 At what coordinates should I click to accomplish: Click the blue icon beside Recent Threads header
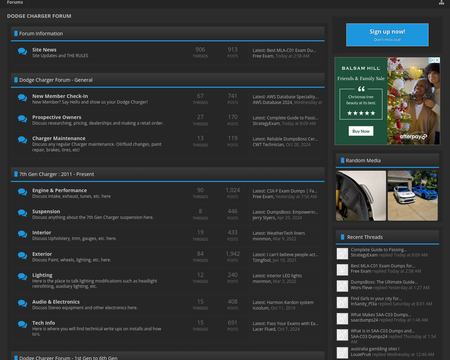click(x=342, y=237)
